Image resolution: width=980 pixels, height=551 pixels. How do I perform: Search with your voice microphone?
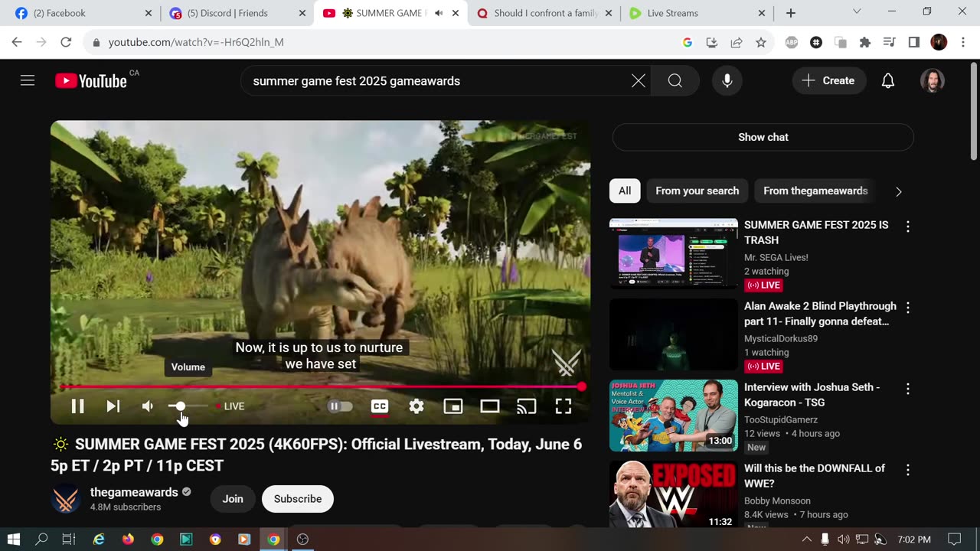(727, 80)
